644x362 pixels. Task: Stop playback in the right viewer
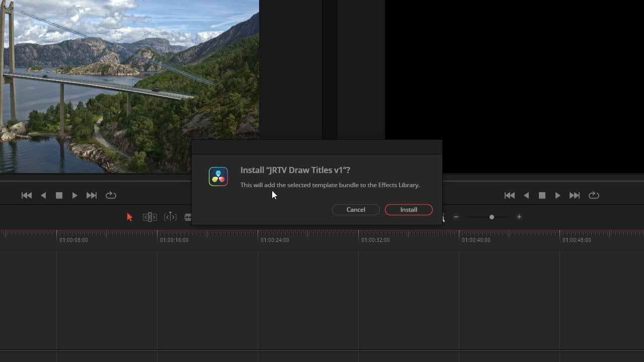tap(542, 195)
